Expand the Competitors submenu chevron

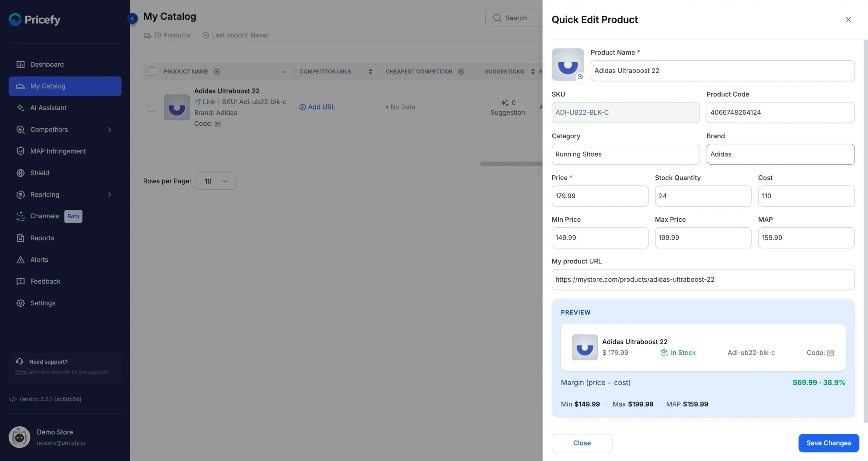pyautogui.click(x=109, y=129)
